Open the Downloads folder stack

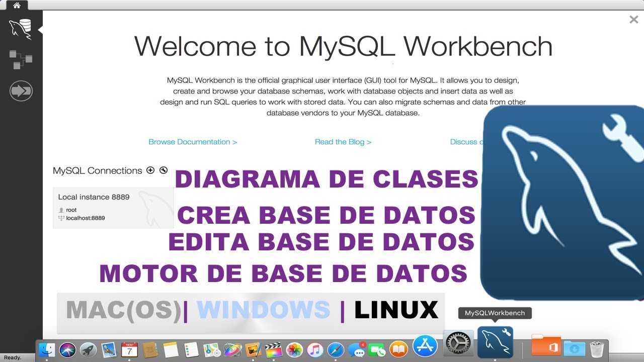(574, 349)
